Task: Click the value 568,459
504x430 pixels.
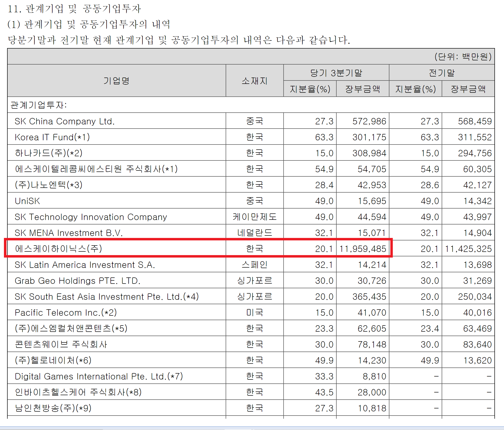Action: 475,121
